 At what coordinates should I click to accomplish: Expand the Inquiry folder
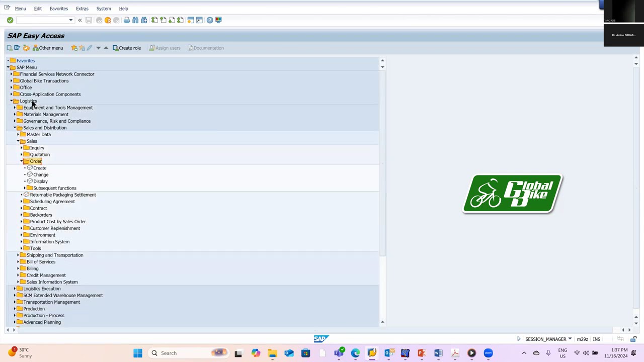[x=22, y=148]
